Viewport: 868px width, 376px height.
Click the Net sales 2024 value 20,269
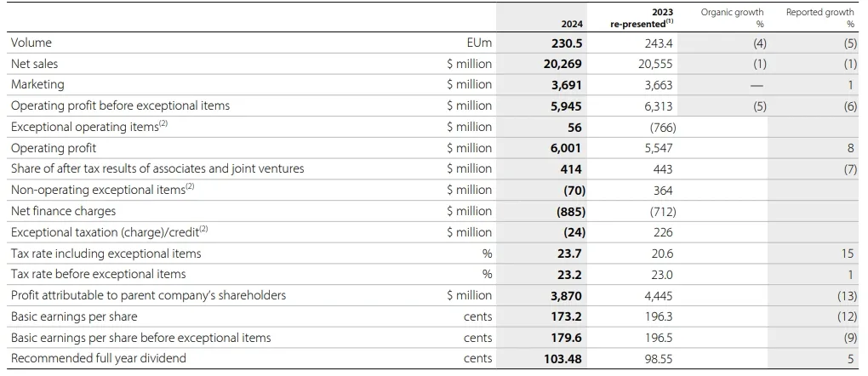coord(563,64)
